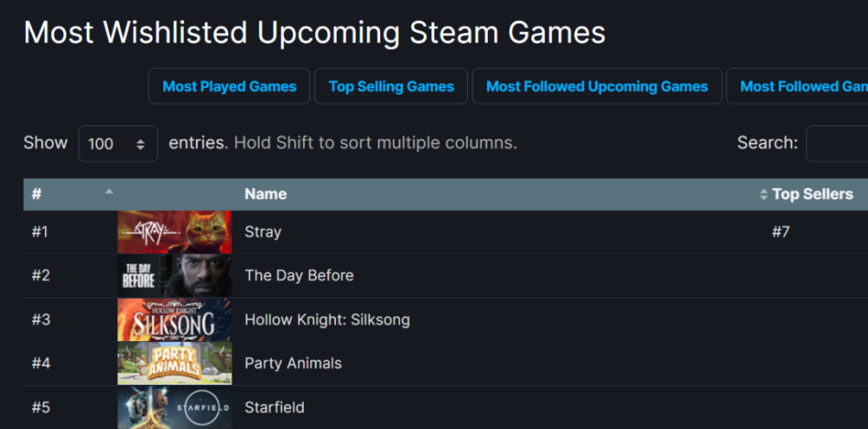Open the Party Animals name link

click(x=293, y=364)
